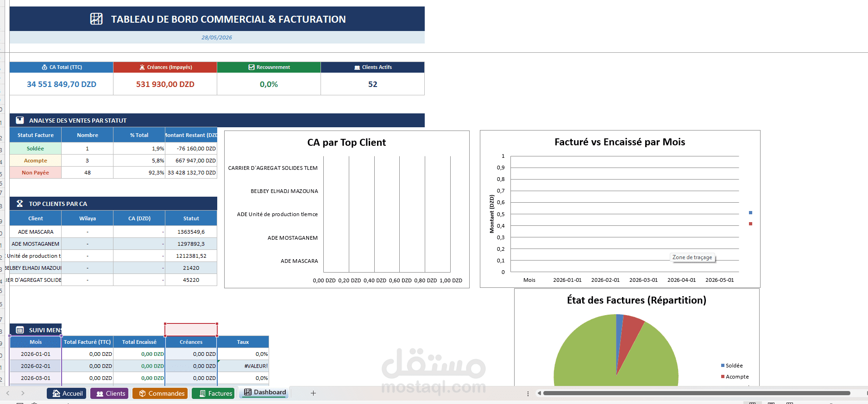Click the icon beside Analyse des ventes par statut
This screenshot has height=404, width=868.
pyautogui.click(x=20, y=120)
